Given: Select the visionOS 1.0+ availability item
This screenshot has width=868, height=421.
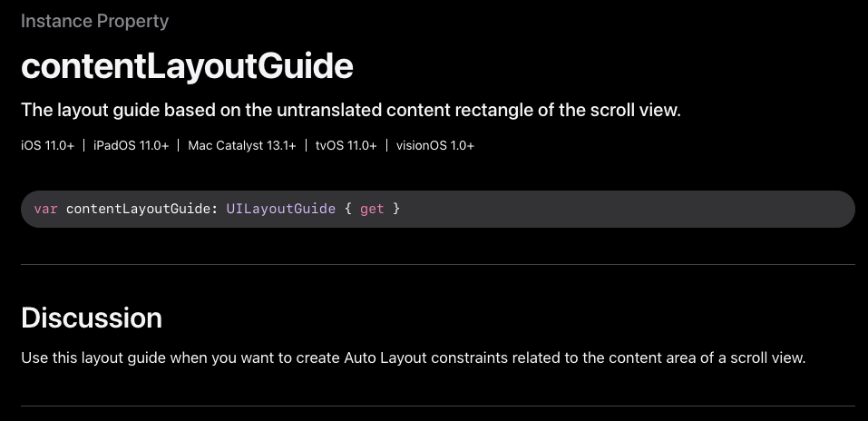Looking at the screenshot, I should coord(435,145).
